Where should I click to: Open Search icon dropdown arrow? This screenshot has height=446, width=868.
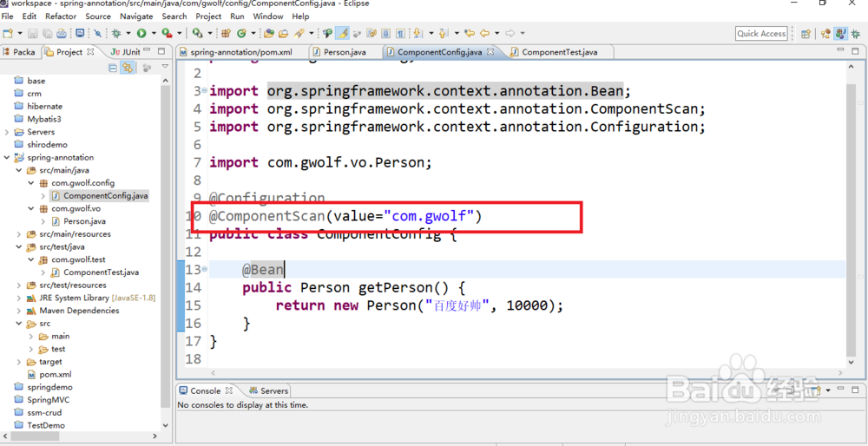click(x=311, y=33)
